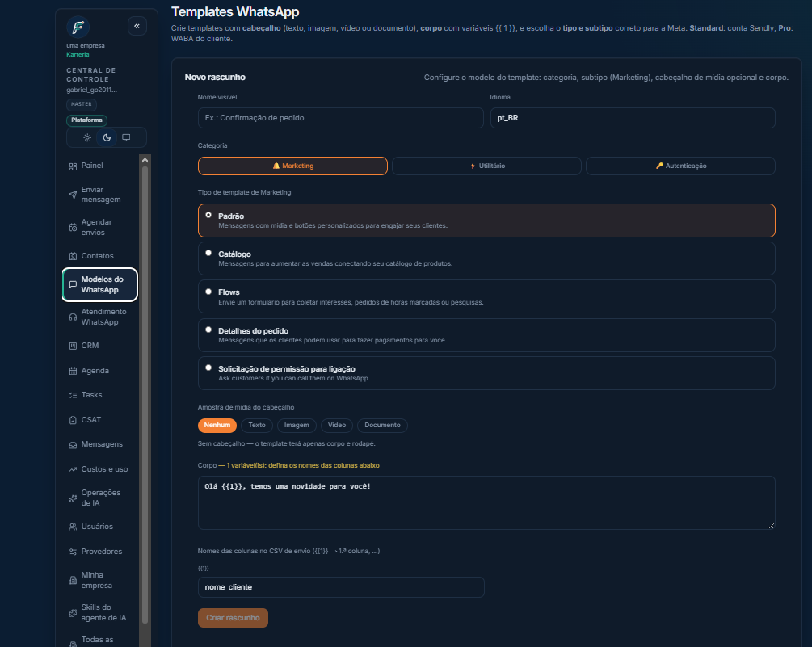
Task: Open Custos e uso menu item
Action: pyautogui.click(x=100, y=469)
